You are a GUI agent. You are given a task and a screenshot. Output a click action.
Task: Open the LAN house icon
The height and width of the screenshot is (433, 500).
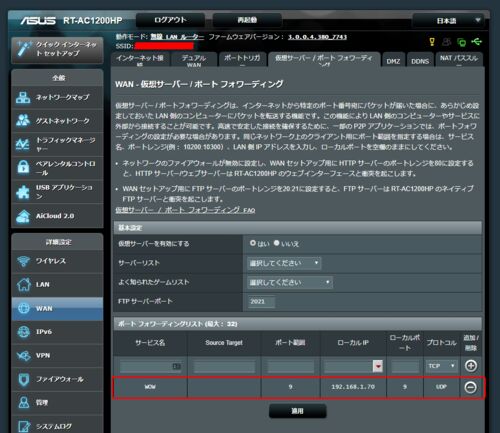click(x=23, y=285)
